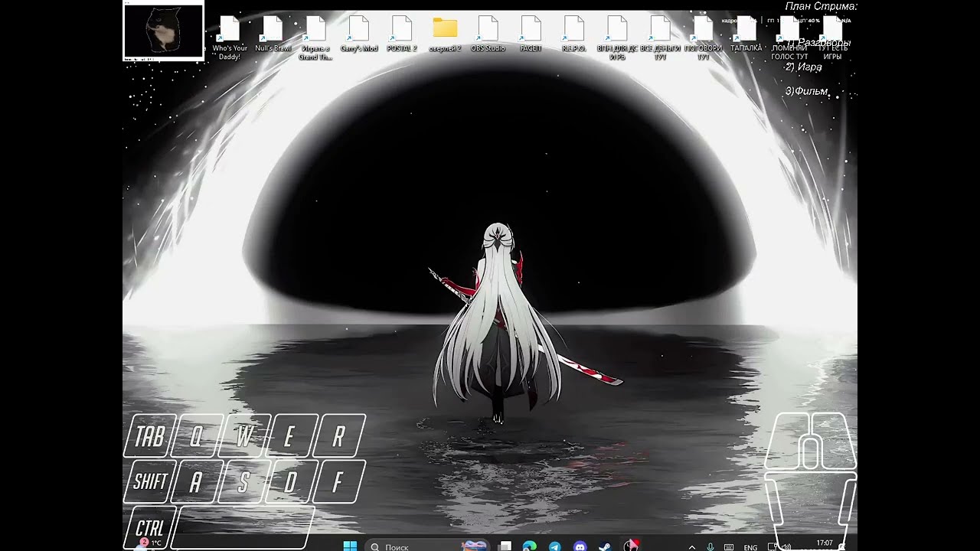This screenshot has height=551, width=980.
Task: Select the Играть в Grand Th... shortcut
Action: click(x=315, y=38)
